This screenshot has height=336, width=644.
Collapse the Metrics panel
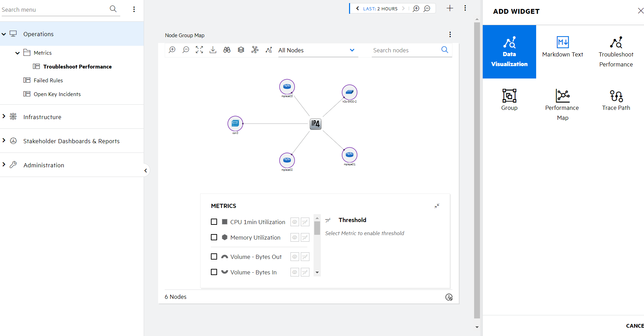(x=437, y=206)
